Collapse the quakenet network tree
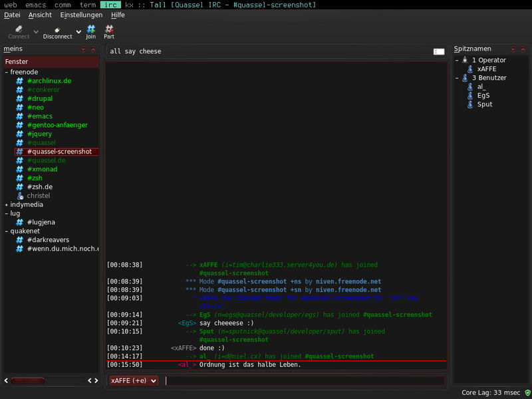This screenshot has height=399, width=532. (x=7, y=231)
